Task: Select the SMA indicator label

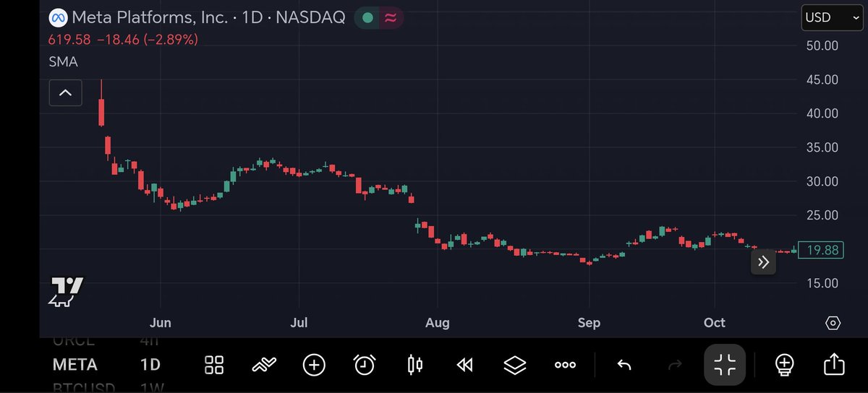Action: pos(63,62)
